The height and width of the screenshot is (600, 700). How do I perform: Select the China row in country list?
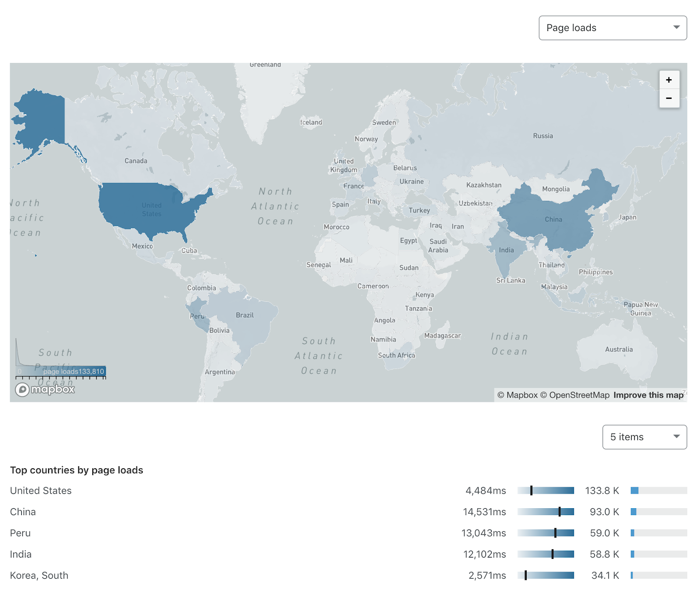pos(23,512)
